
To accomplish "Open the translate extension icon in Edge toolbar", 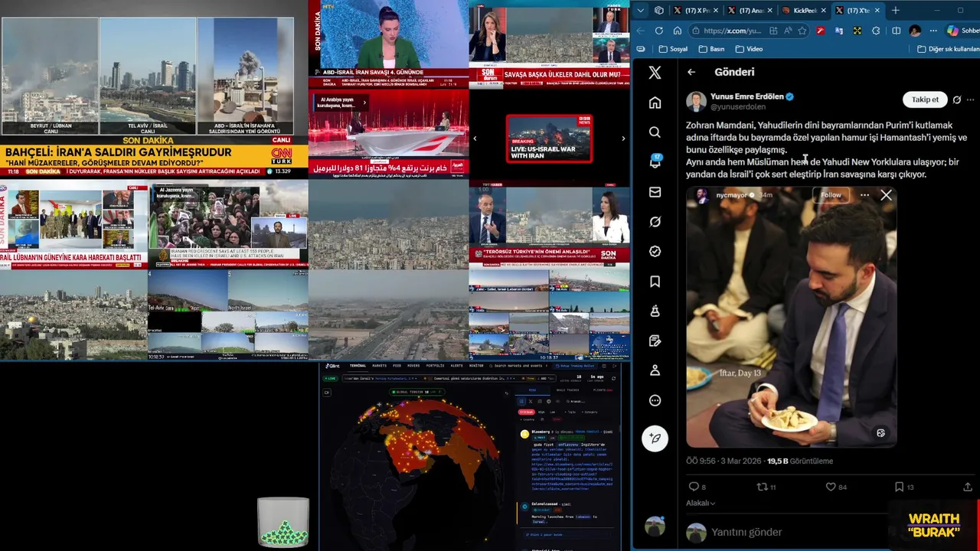I will pos(839,31).
